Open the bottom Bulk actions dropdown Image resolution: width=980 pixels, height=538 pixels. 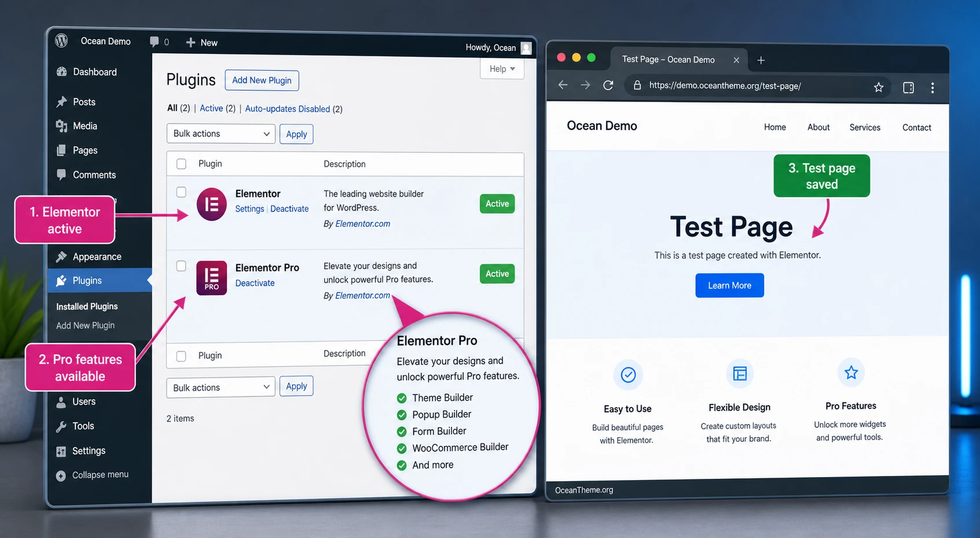221,387
